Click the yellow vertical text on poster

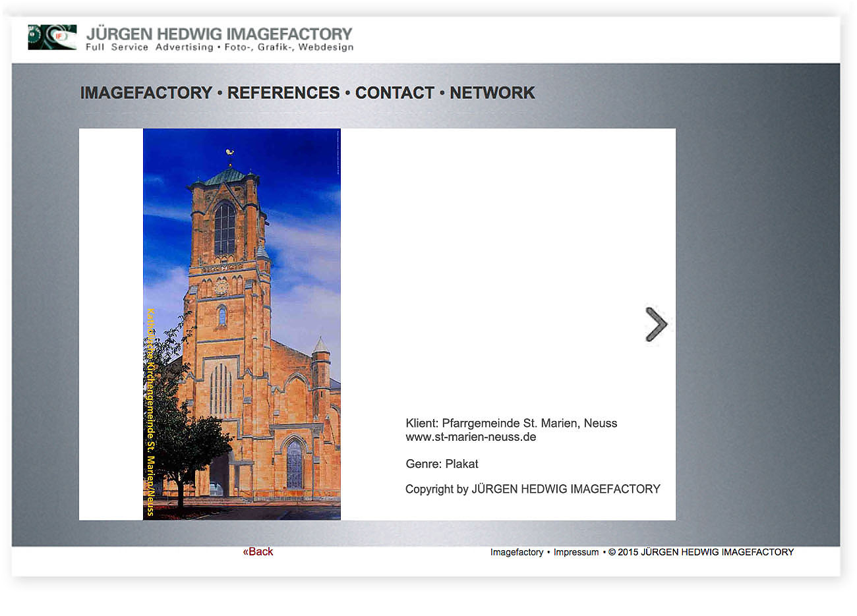(150, 412)
